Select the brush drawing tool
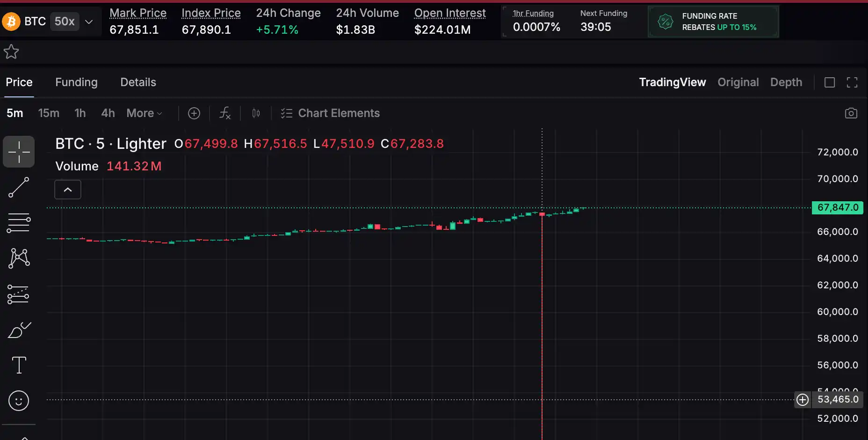The height and width of the screenshot is (440, 868). 19,330
